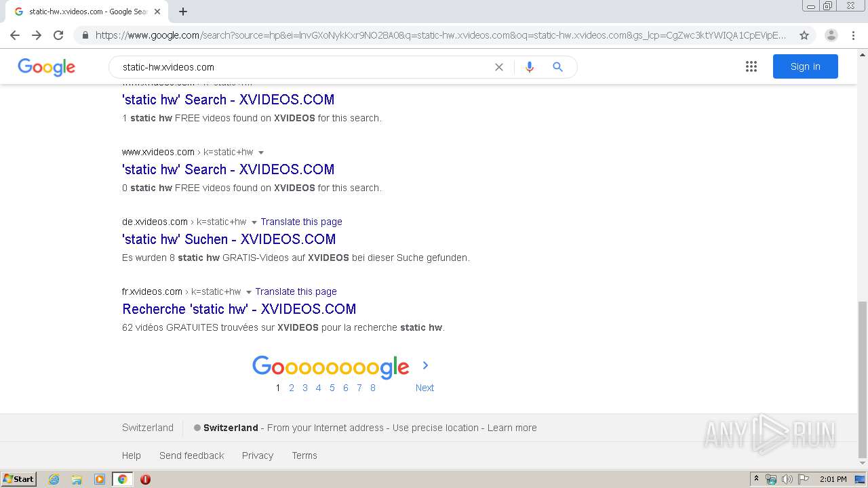Open a new tab with the plus button
This screenshot has height=488, width=868.
183,12
